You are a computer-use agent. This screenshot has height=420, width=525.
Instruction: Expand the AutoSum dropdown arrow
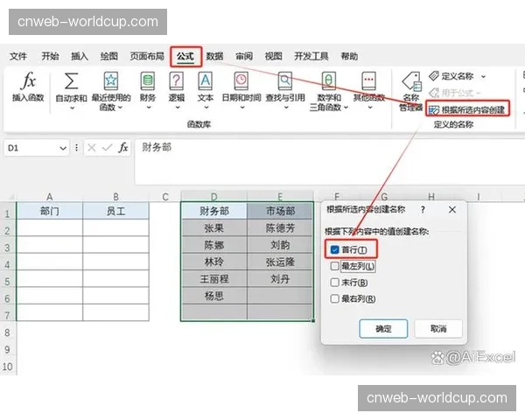pyautogui.click(x=72, y=108)
